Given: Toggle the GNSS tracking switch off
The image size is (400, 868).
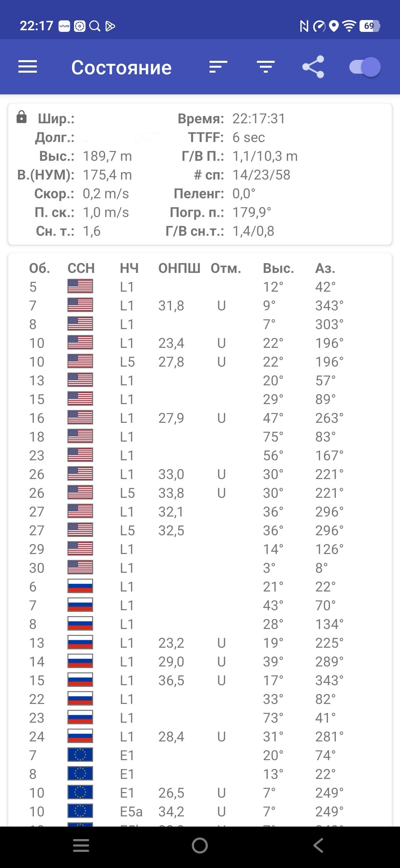Looking at the screenshot, I should [x=365, y=67].
